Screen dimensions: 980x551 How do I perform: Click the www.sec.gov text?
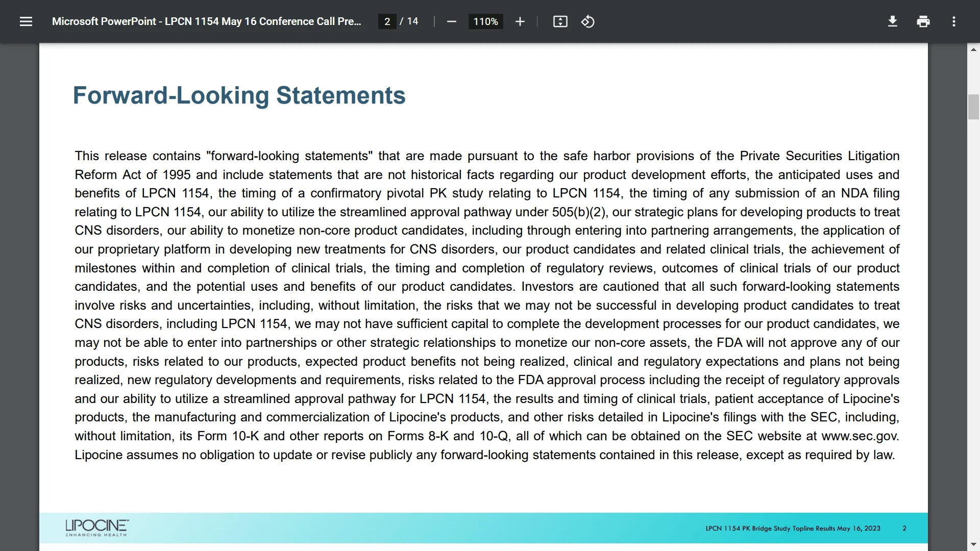click(x=860, y=436)
